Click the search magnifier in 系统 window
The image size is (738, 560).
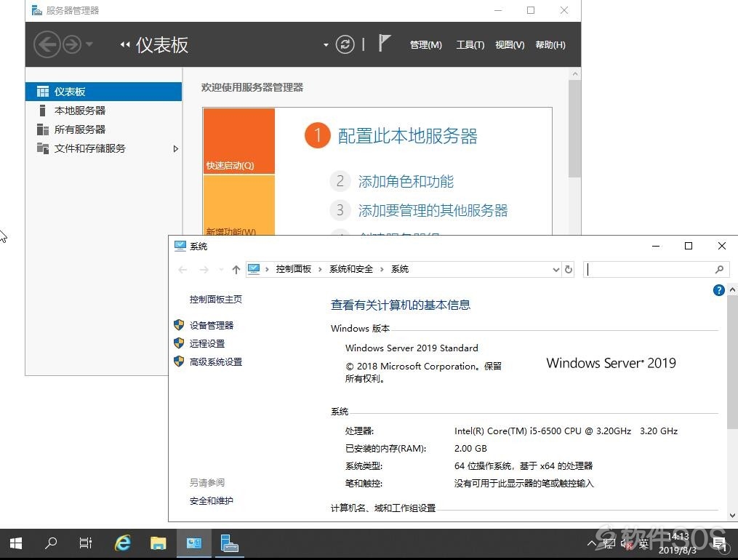coord(719,269)
